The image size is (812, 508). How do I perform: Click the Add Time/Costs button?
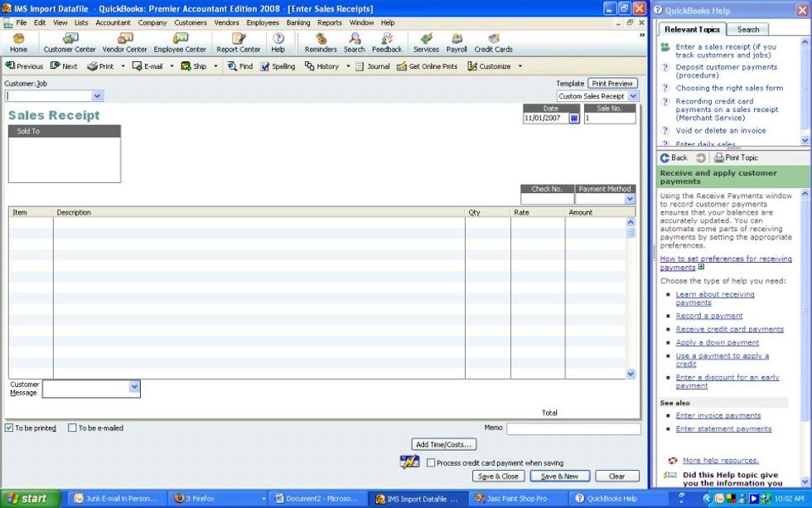(x=444, y=444)
